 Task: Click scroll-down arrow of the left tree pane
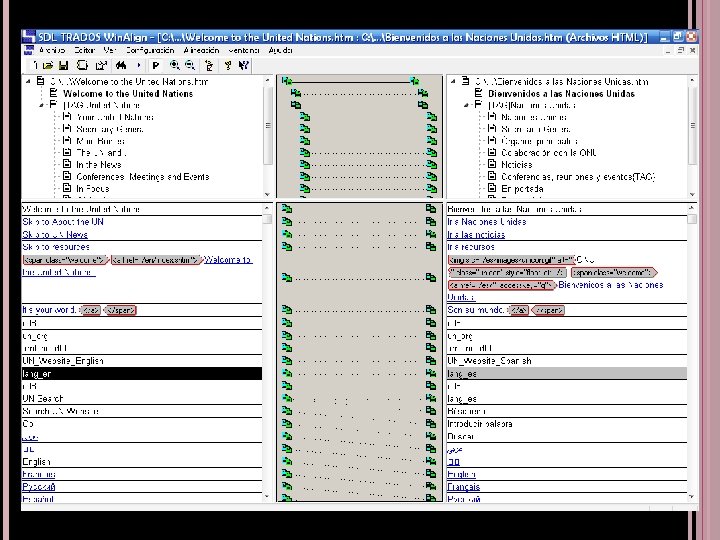(267, 194)
